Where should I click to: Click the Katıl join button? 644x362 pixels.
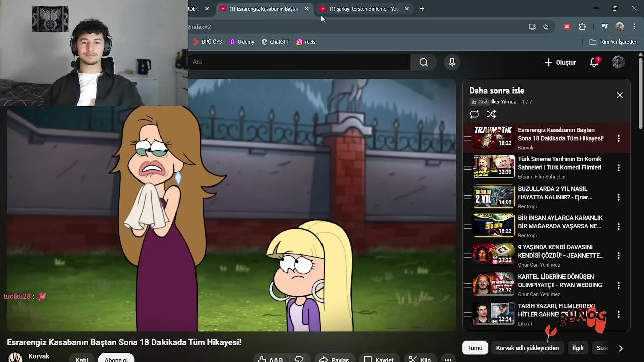click(x=82, y=358)
